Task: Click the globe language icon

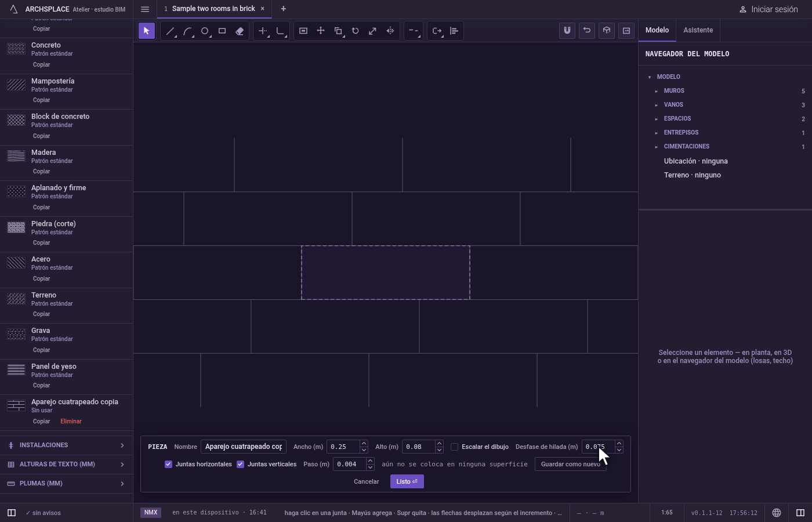Action: pos(777,513)
